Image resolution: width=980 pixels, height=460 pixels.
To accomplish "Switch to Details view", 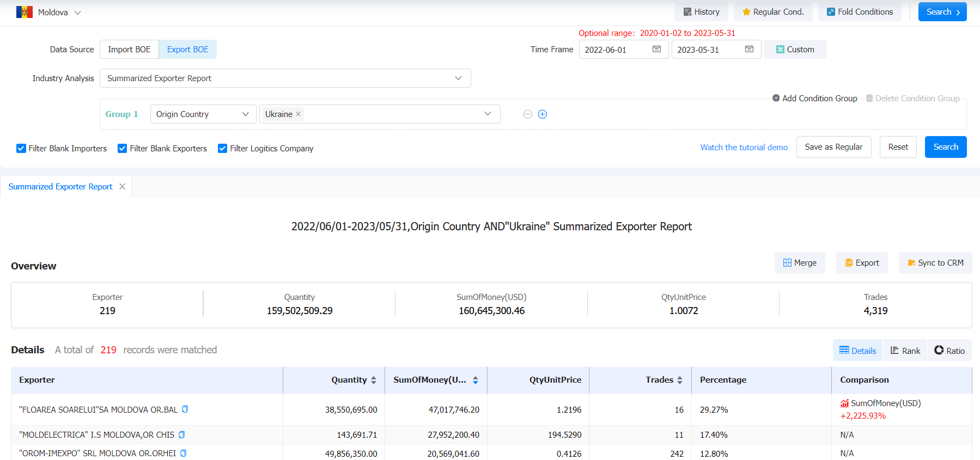I will [x=858, y=351].
